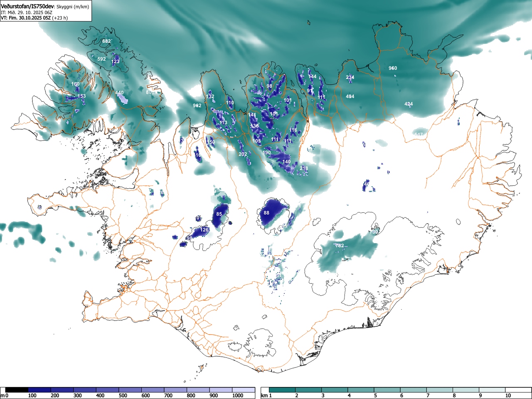Viewport: 532px width, 399px height.
Task: Click the visibility value 962
Action: (x=197, y=105)
